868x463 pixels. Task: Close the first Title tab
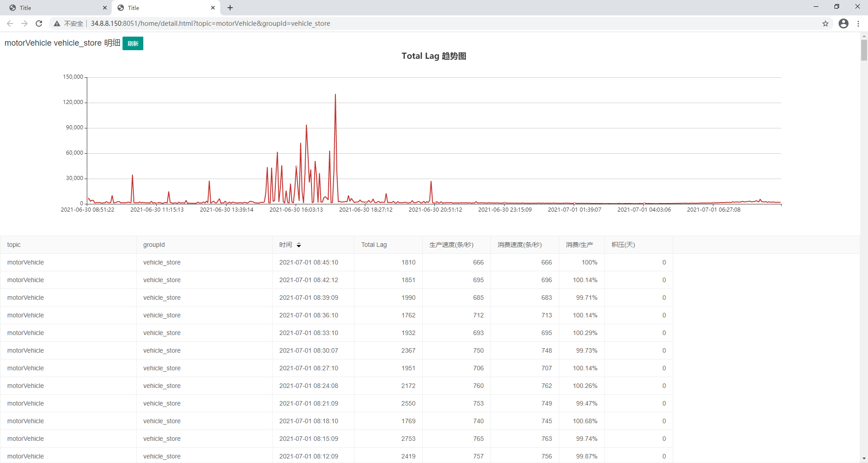click(x=105, y=8)
